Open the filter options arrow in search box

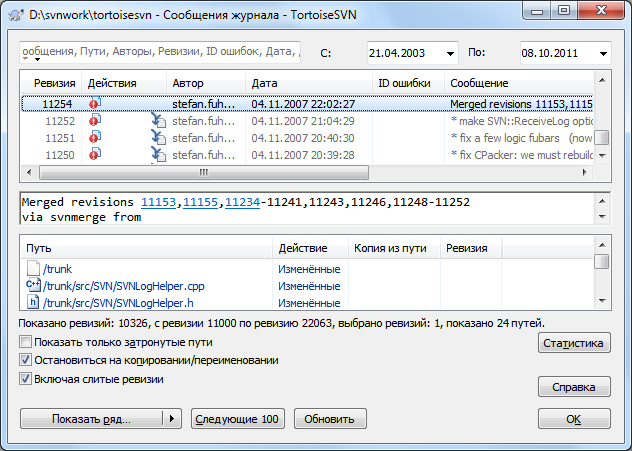tap(37, 60)
